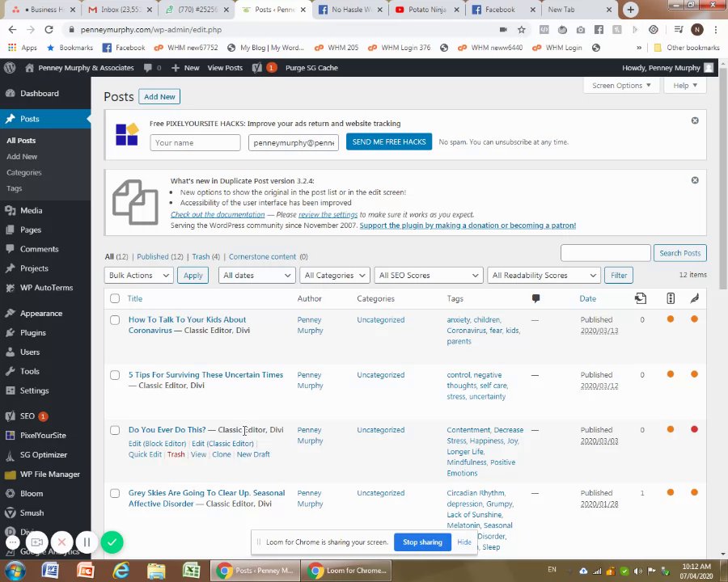Go back with the browser arrow
Image resolution: width=728 pixels, height=582 pixels.
12,30
